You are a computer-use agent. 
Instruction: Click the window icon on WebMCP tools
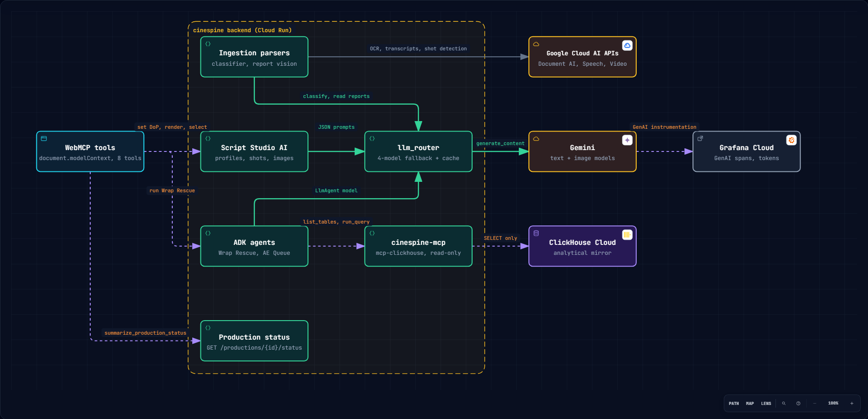tap(44, 138)
